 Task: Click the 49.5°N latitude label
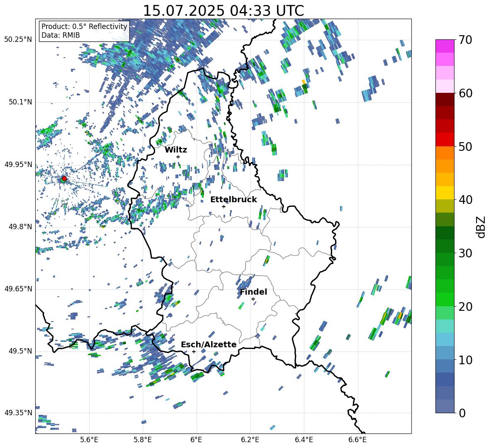(x=20, y=351)
